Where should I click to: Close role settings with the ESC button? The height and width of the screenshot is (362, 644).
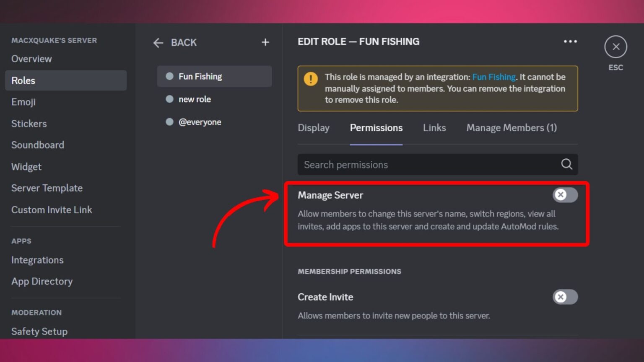[x=615, y=47]
